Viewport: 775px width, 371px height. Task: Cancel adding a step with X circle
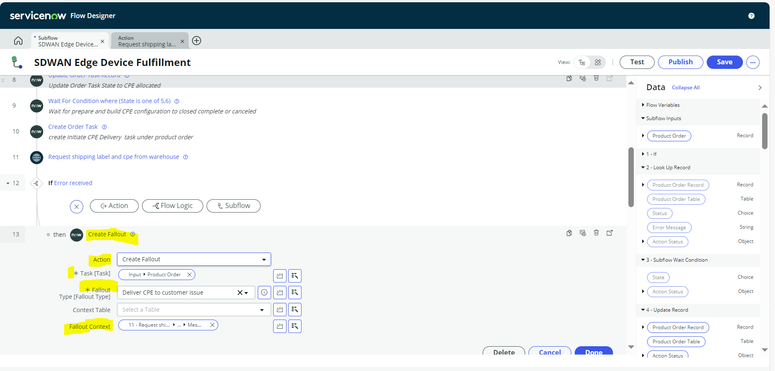coord(76,206)
